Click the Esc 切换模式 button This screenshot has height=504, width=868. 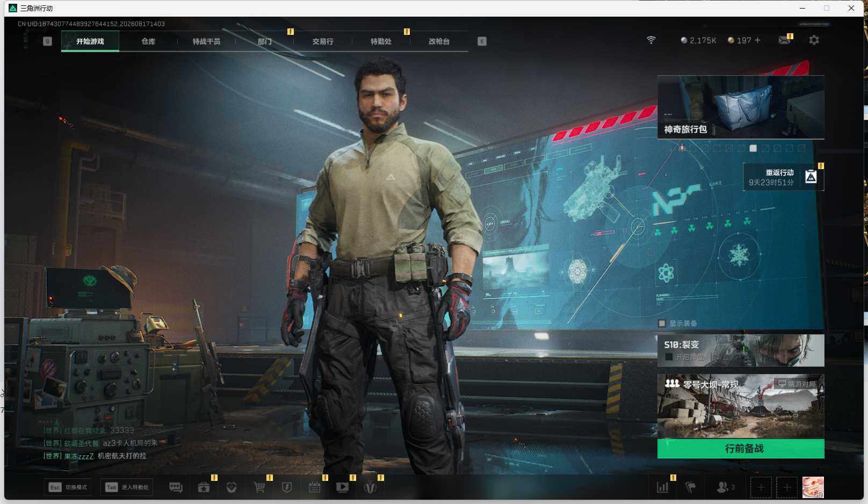click(68, 487)
